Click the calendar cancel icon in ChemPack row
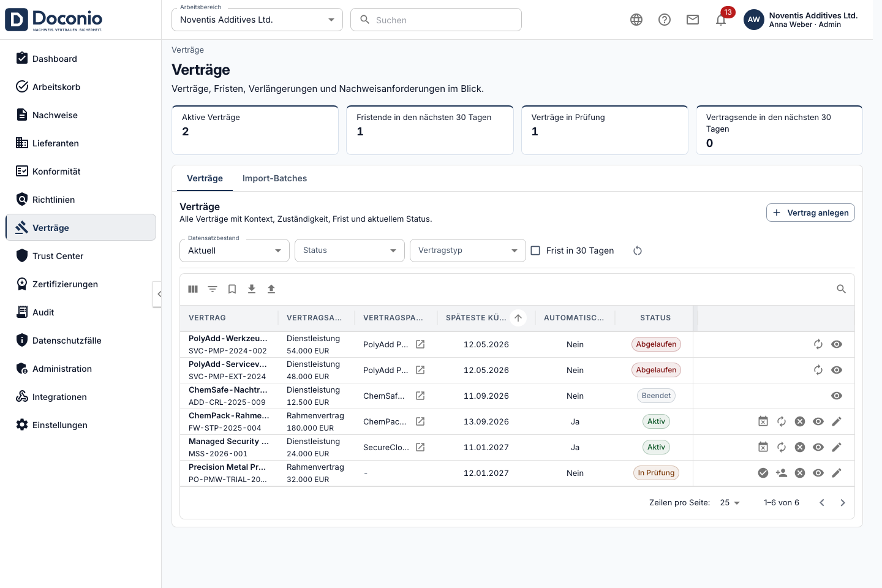This screenshot has height=588, width=882. (x=763, y=421)
